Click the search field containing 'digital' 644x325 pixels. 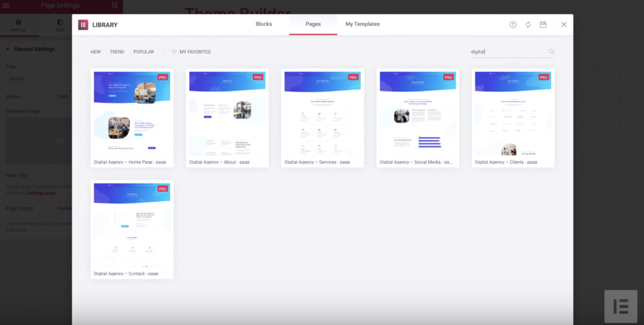pos(506,52)
